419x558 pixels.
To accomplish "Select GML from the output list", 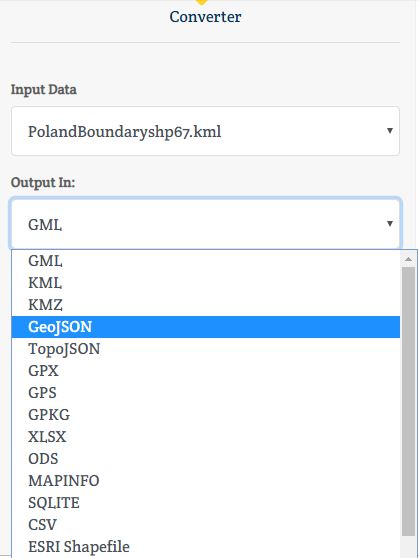I will coord(206,261).
